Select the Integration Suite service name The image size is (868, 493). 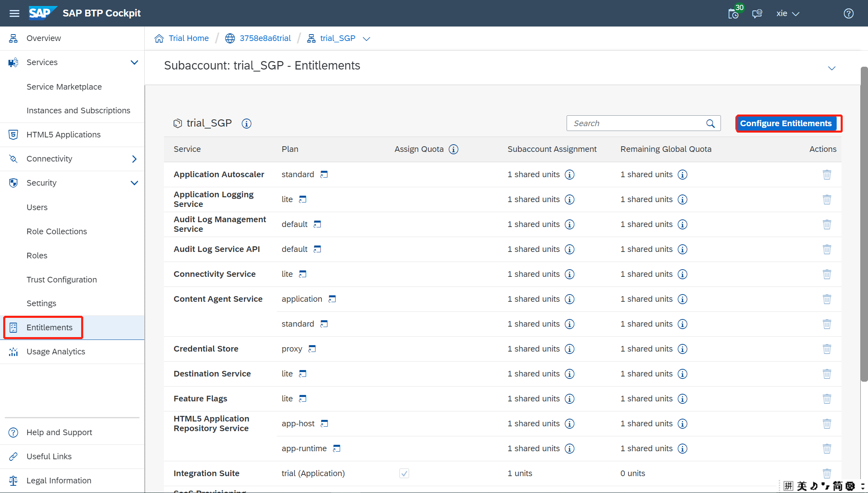pyautogui.click(x=206, y=473)
